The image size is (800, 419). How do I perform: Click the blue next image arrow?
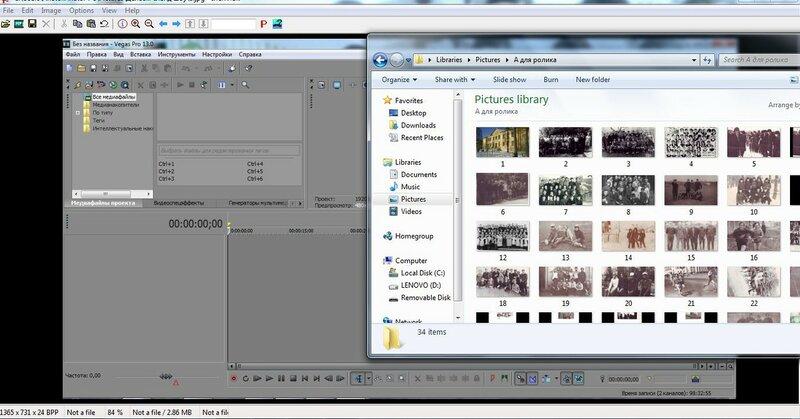tap(175, 23)
